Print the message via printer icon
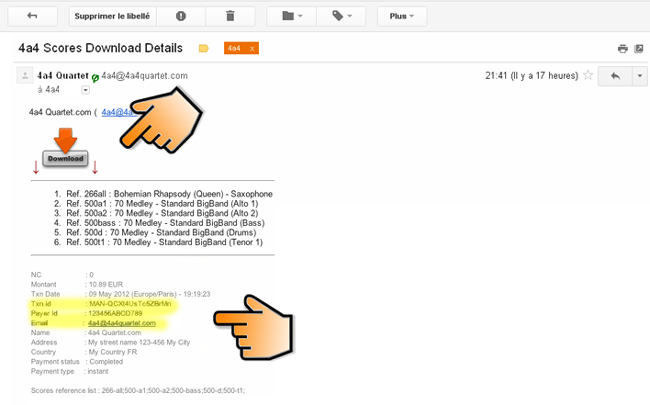650x405 pixels. (623, 48)
